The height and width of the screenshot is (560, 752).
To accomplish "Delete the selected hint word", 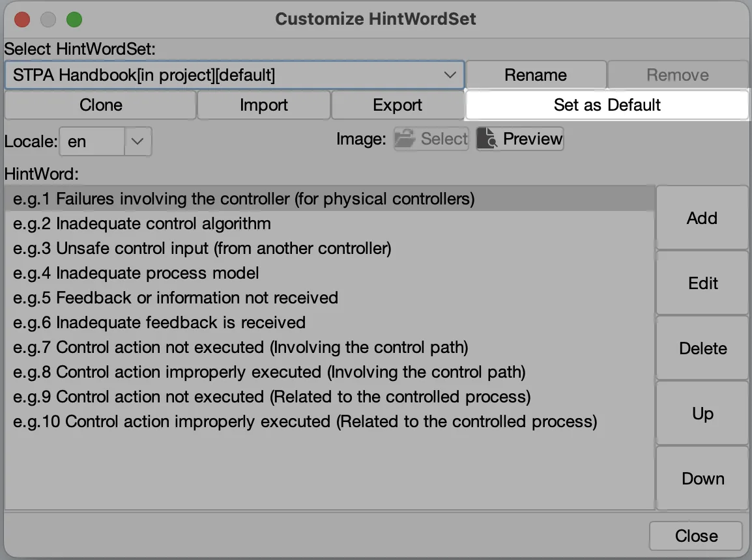I will coord(702,348).
